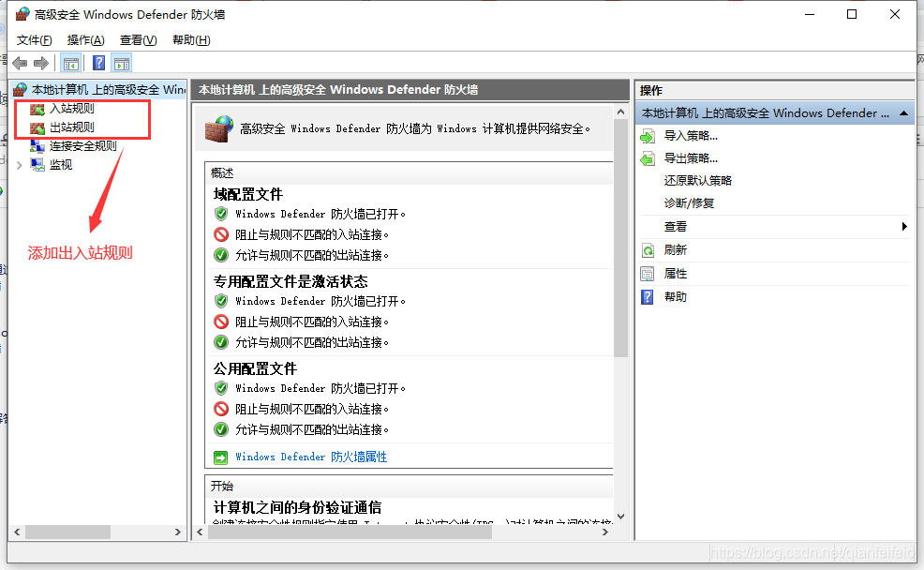The height and width of the screenshot is (570, 924).
Task: Click the tree pane horizontal scrollbar thumb
Action: coord(67,532)
